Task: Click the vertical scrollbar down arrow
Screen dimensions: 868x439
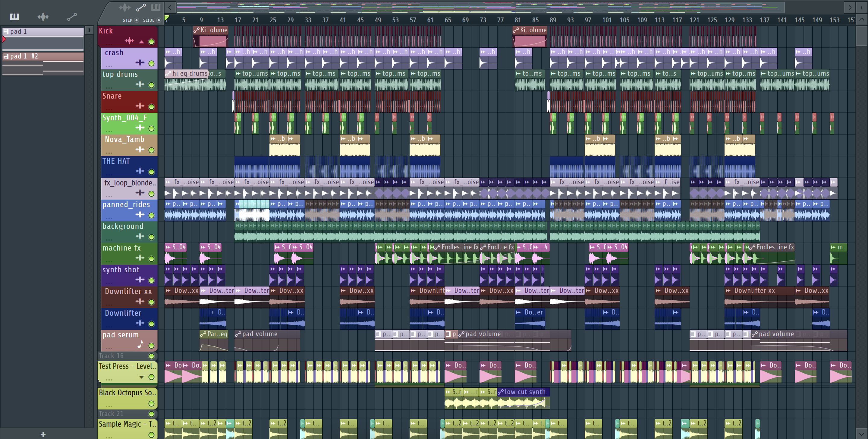Action: (x=862, y=434)
